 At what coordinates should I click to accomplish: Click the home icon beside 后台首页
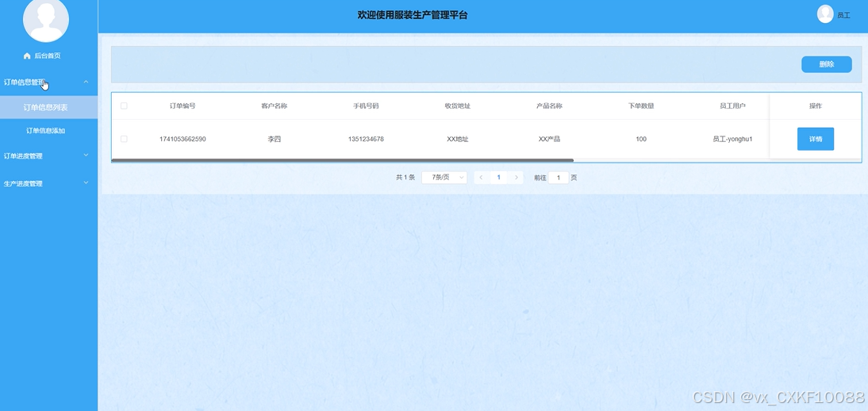coord(26,56)
